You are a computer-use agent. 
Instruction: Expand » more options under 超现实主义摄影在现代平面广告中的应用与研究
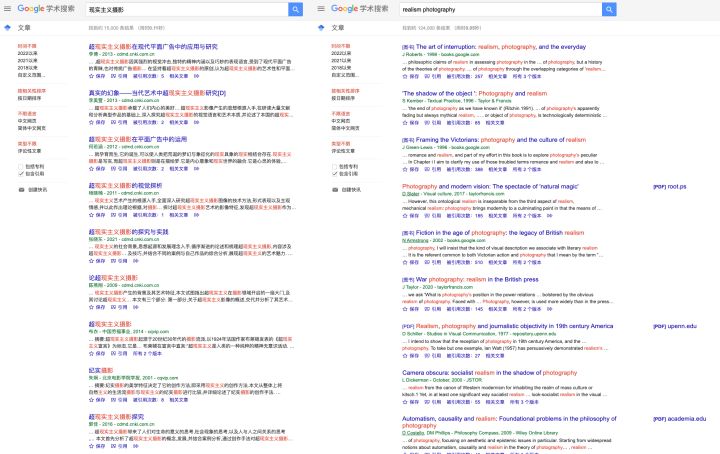pos(196,76)
